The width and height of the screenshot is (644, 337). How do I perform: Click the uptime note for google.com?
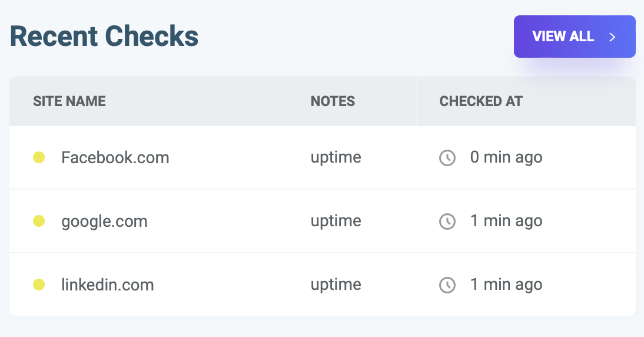click(336, 221)
